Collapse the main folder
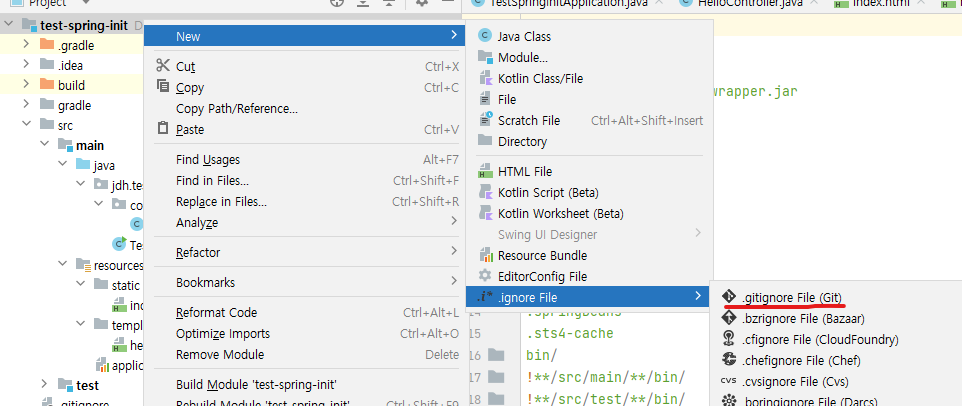Screen dimensions: 962x406 [x=44, y=145]
